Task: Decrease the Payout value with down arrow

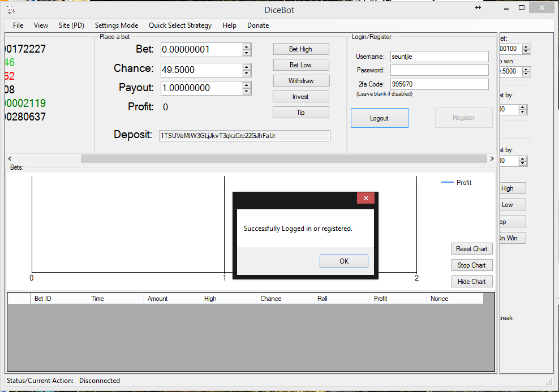Action: [246, 91]
